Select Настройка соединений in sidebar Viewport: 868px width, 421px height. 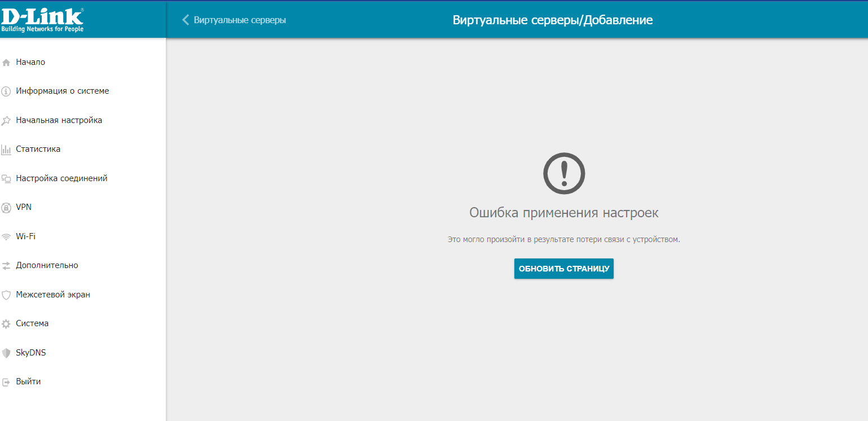(61, 178)
